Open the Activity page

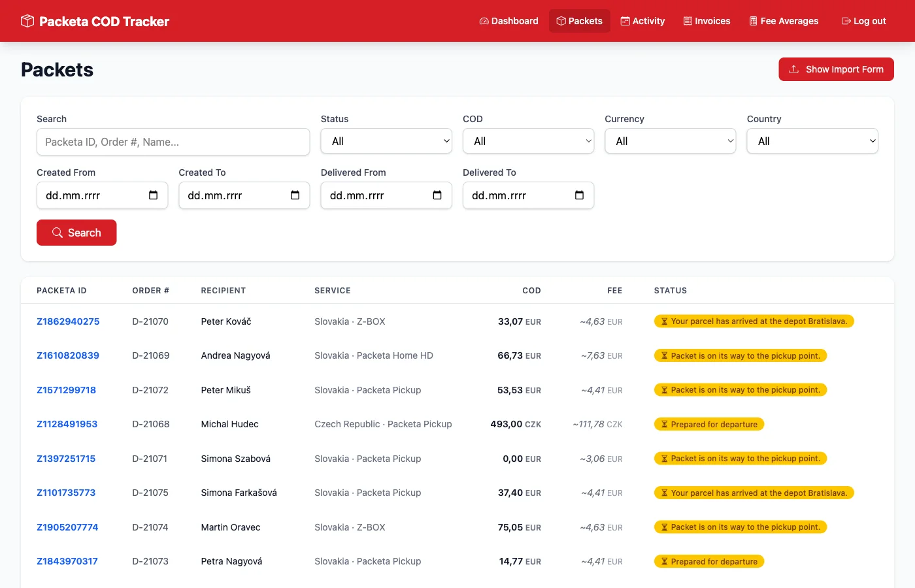(x=642, y=21)
